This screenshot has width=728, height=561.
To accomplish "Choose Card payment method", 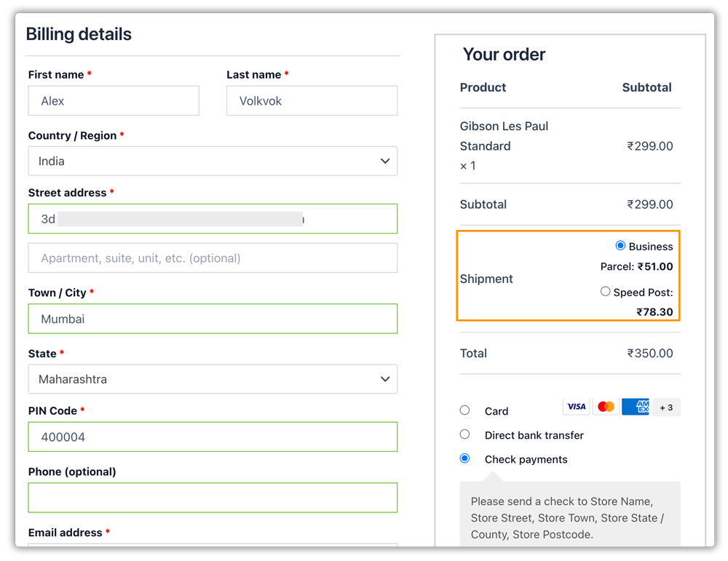I will pyautogui.click(x=464, y=410).
